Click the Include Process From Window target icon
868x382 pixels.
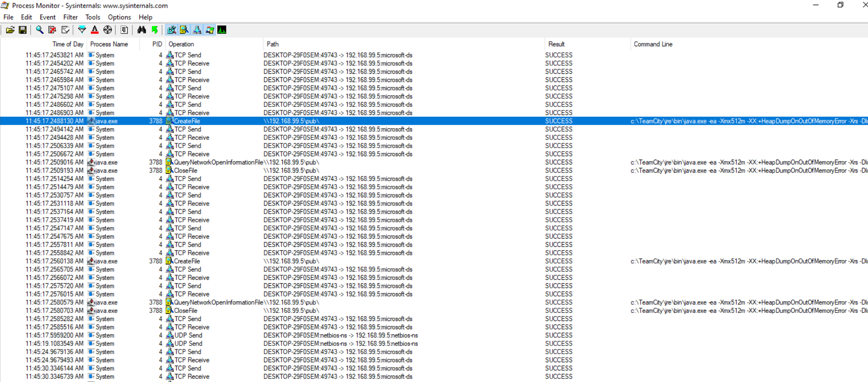pyautogui.click(x=107, y=30)
